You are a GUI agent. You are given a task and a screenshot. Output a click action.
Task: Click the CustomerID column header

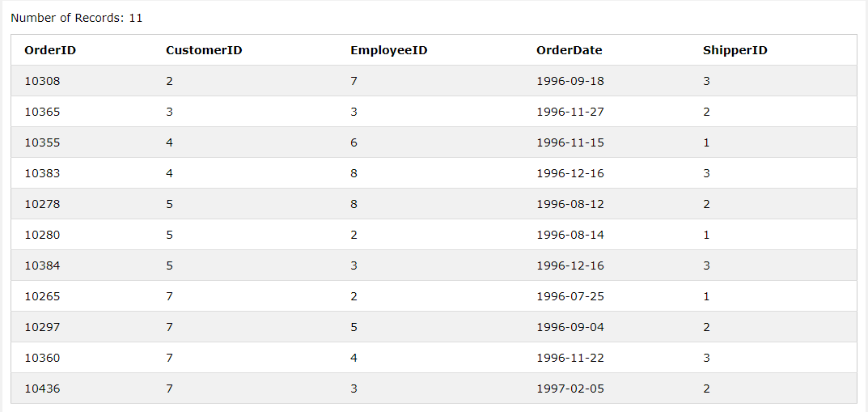(204, 50)
